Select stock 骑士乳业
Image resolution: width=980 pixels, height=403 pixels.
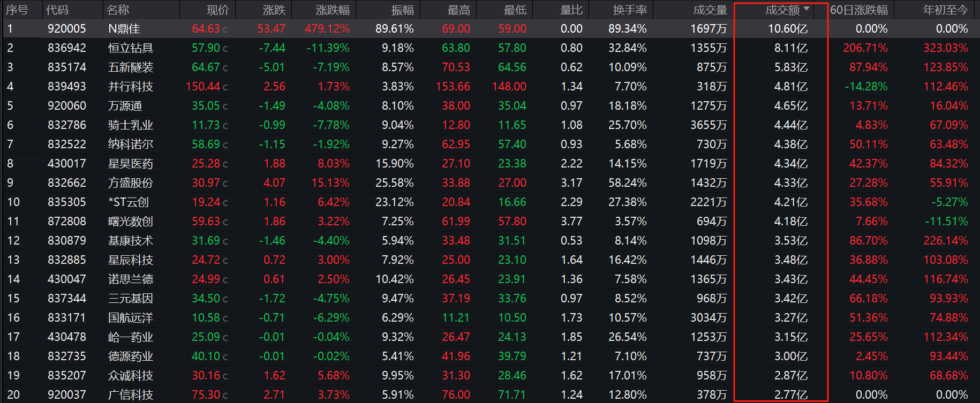point(131,125)
